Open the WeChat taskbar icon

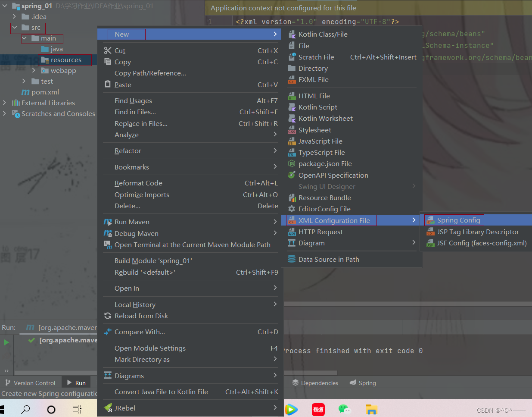345,409
